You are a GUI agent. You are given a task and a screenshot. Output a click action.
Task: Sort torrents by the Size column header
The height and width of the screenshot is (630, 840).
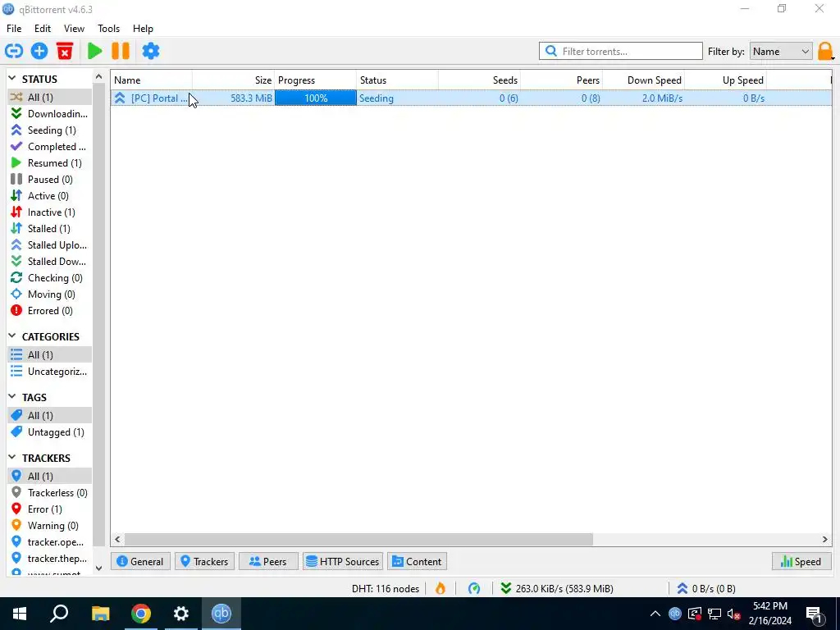(234, 80)
